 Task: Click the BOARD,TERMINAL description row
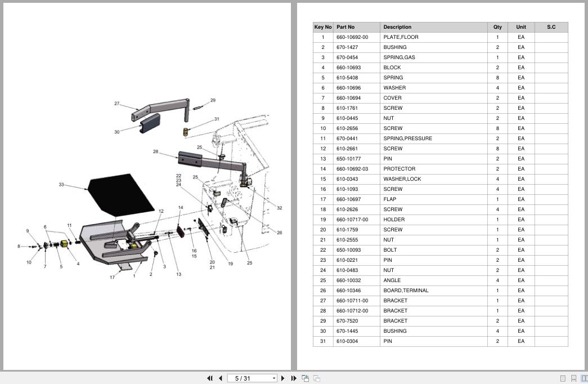(x=406, y=291)
